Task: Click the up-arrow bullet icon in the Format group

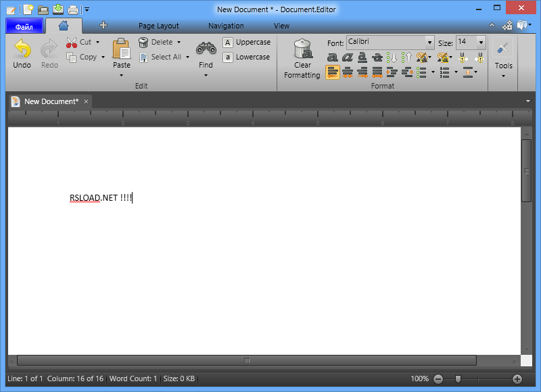Action: pos(407,57)
